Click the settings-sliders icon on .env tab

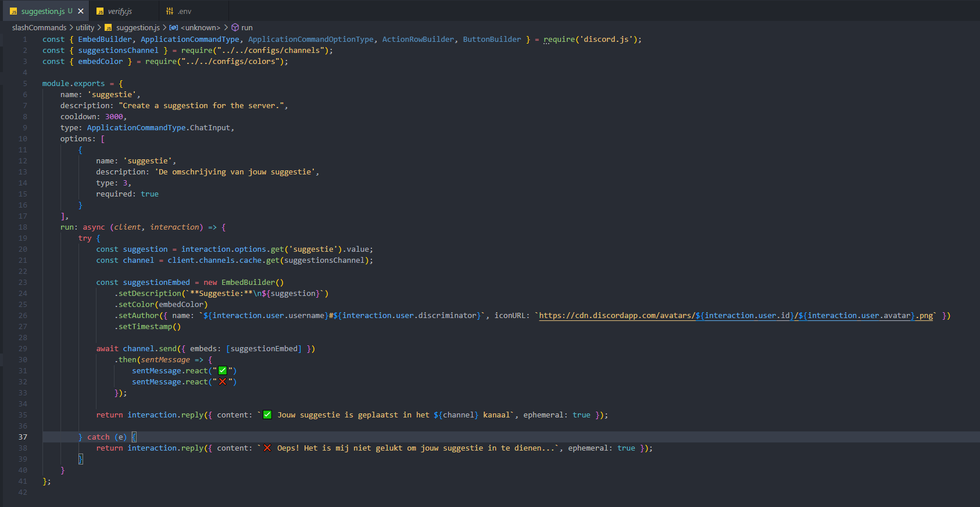(170, 11)
